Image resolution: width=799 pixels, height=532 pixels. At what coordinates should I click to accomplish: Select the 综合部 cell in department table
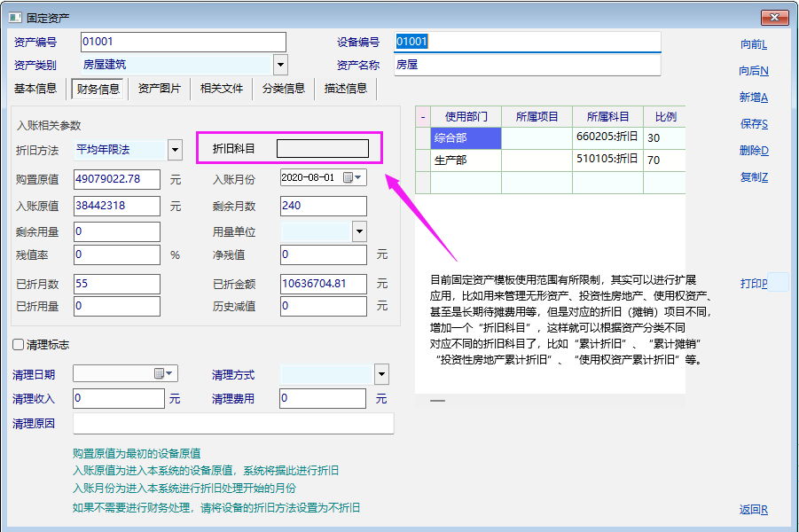point(466,138)
